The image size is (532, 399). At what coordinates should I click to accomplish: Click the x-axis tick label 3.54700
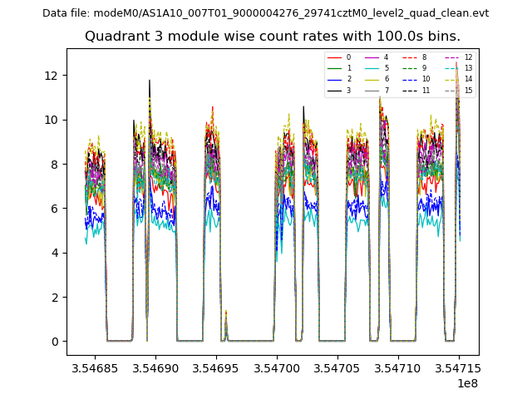pos(277,367)
